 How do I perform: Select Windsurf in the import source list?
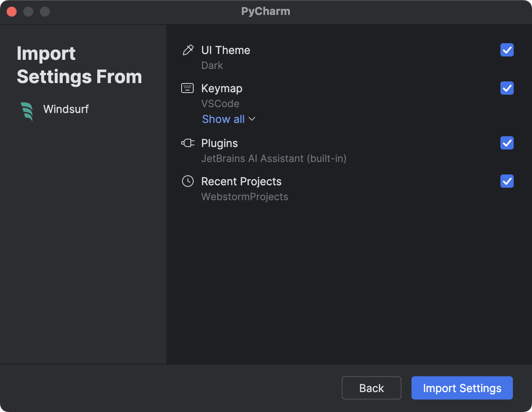[x=66, y=109]
